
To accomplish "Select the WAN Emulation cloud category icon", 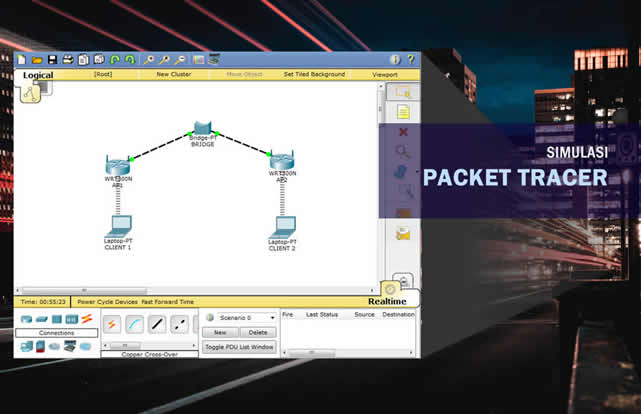I will tap(54, 347).
